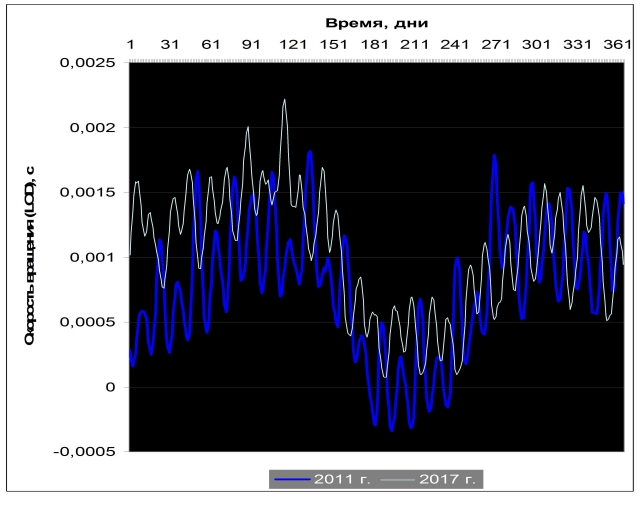Viewport: 640px width, 512px height.
Task: Select the x-axis tick label 181
Action: (x=374, y=45)
